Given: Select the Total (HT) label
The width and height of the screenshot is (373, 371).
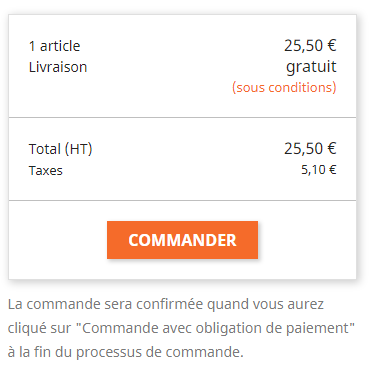Looking at the screenshot, I should [60, 149].
